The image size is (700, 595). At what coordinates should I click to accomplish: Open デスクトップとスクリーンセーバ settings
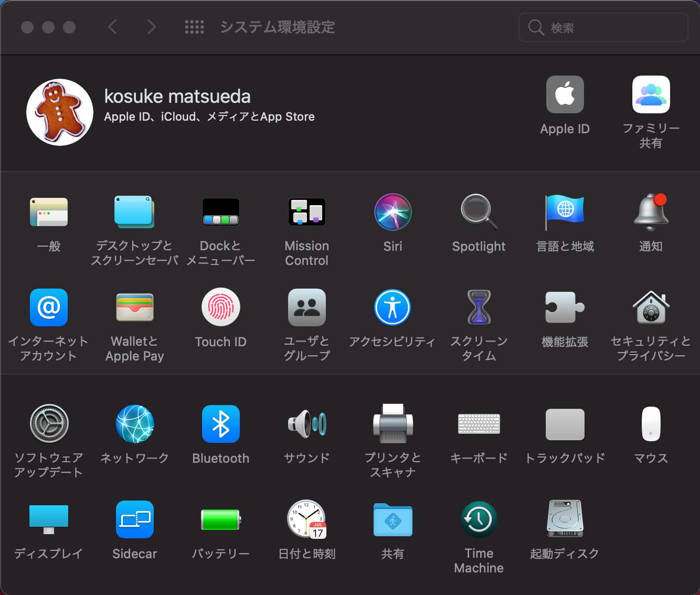click(x=134, y=212)
